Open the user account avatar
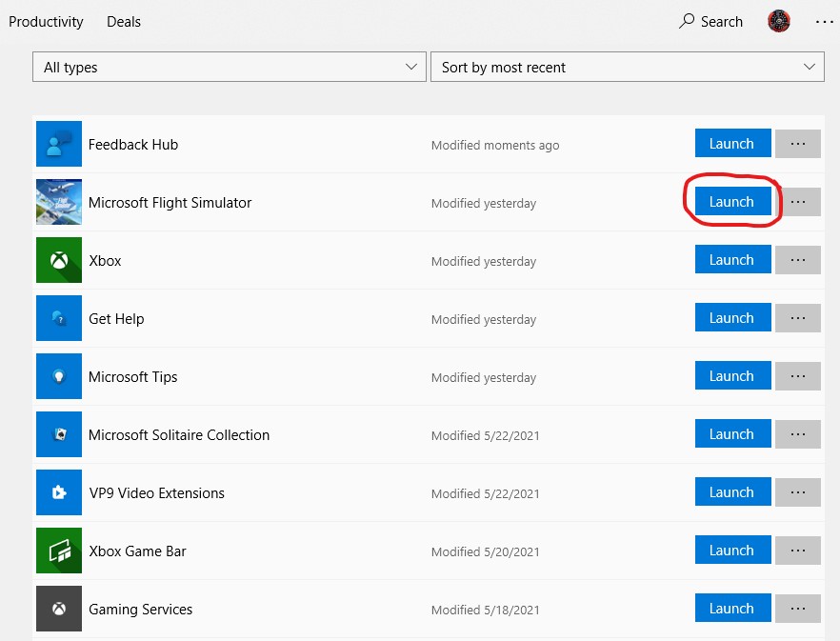Viewport: 840px width, 641px height. (778, 21)
